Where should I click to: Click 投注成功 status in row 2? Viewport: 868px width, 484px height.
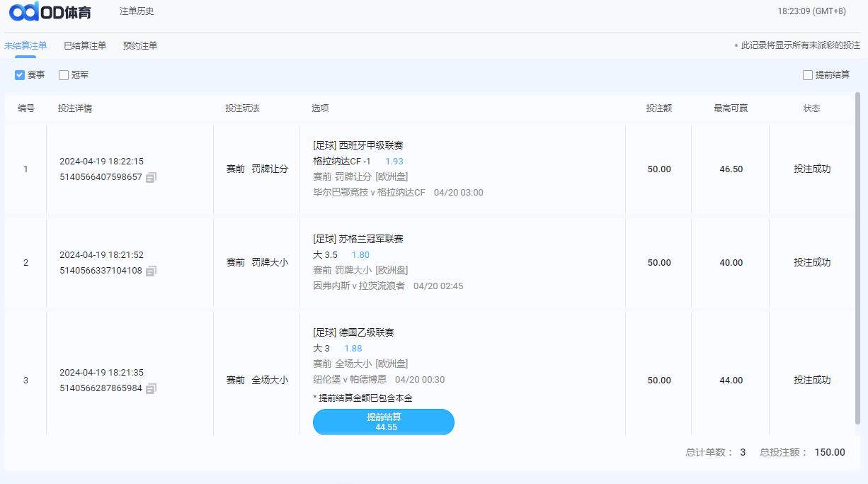(x=812, y=263)
